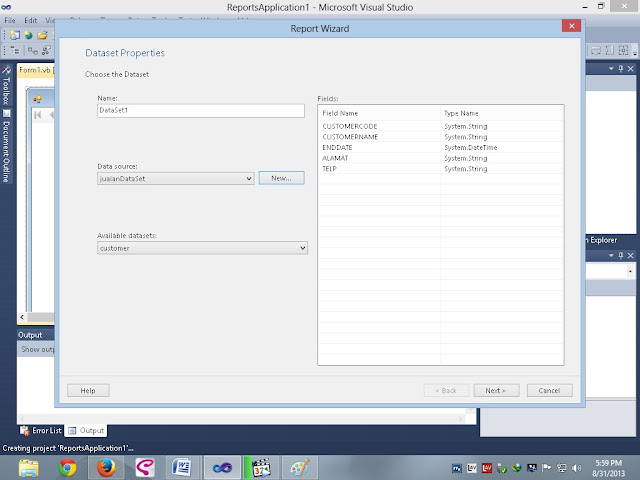Click the Open File folder icon
640x480 pixels.
coord(42,35)
